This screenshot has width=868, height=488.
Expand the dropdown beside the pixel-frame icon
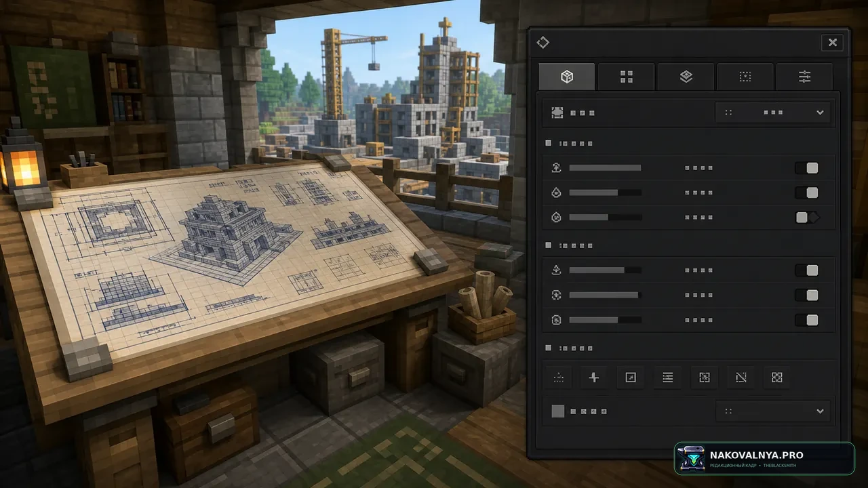click(773, 113)
